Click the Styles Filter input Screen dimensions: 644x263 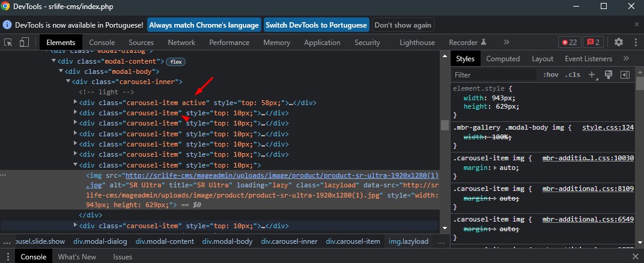(494, 74)
